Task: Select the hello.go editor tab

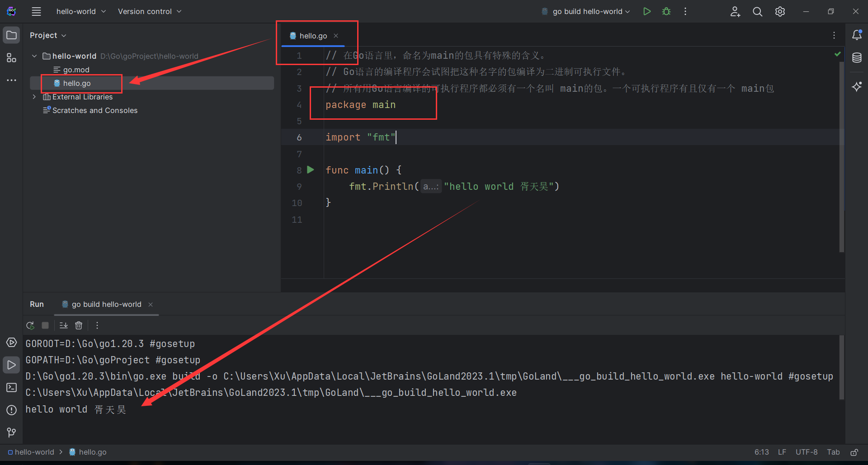Action: tap(313, 36)
